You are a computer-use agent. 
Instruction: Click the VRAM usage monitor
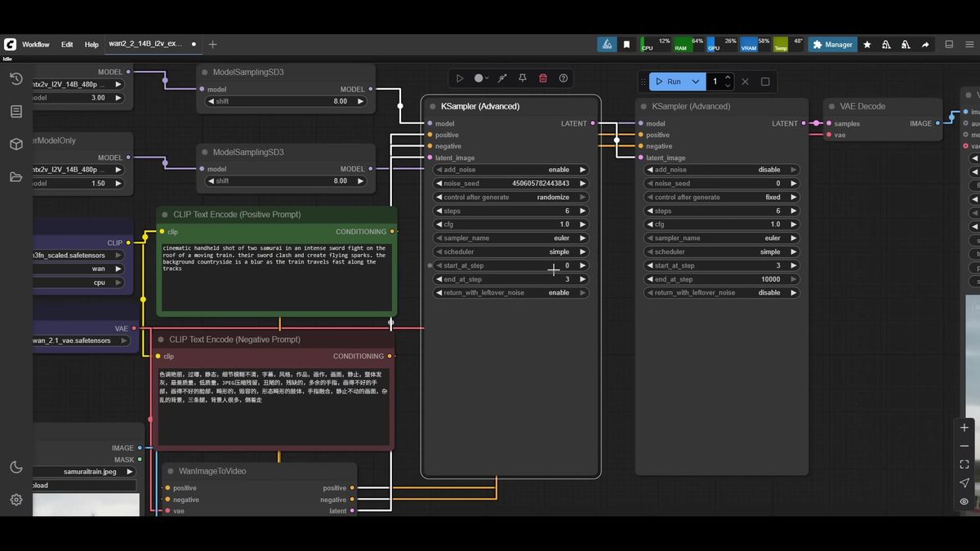coord(755,44)
